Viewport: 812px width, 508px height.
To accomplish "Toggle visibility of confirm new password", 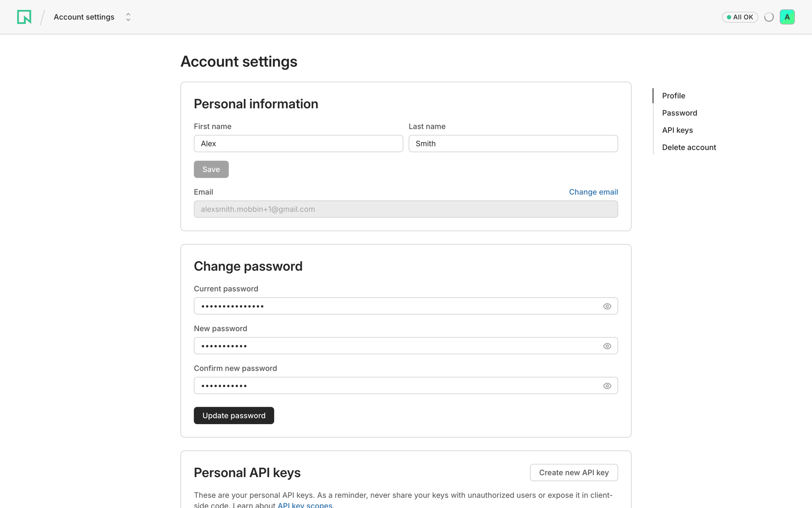I will (607, 386).
